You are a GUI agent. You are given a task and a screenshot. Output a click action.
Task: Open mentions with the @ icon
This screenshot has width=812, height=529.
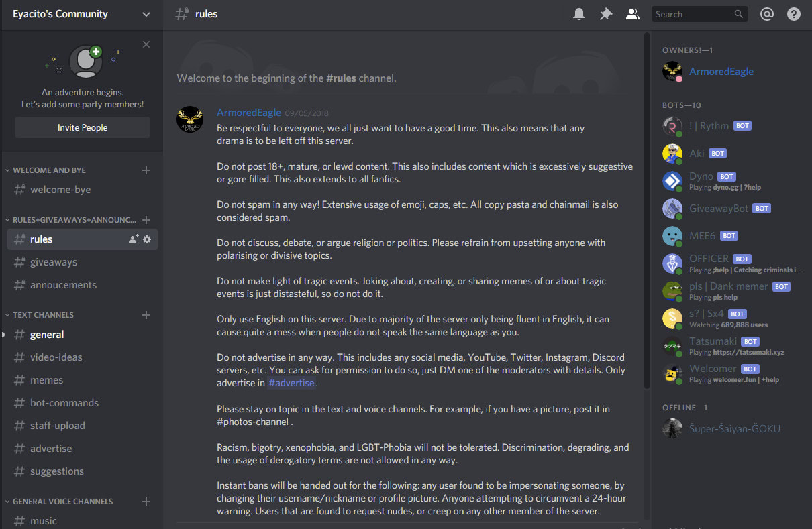click(x=767, y=14)
